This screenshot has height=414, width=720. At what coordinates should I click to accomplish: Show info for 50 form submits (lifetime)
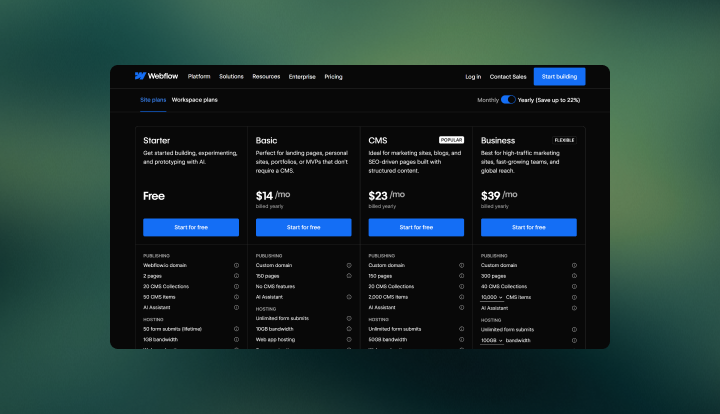[x=236, y=329]
